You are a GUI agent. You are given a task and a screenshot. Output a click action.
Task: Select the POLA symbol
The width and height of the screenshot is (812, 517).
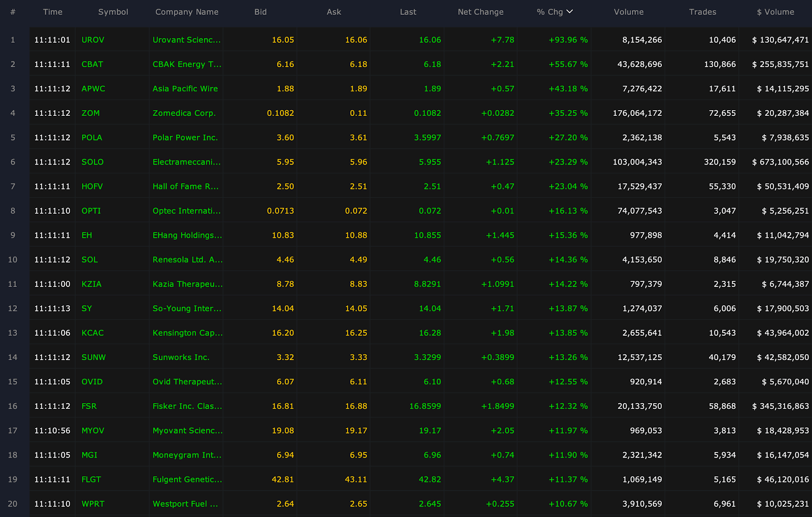point(92,137)
